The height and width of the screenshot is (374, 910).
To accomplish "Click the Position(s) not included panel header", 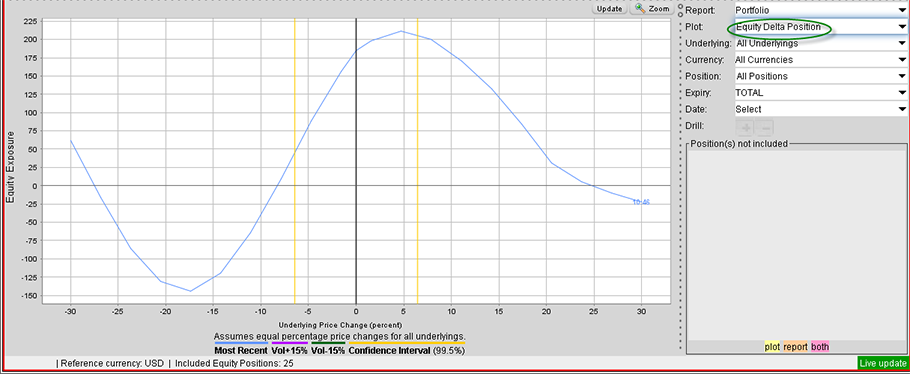I will click(x=738, y=143).
